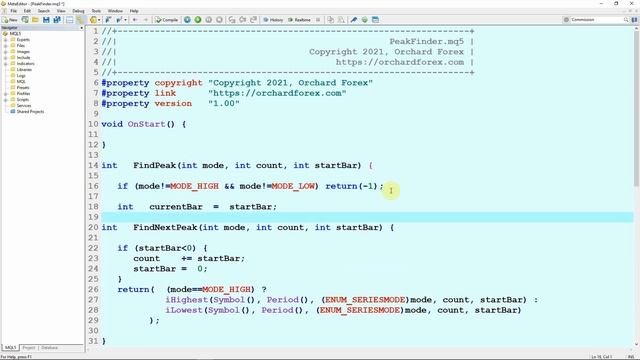The height and width of the screenshot is (360, 640).
Task: Click 'OnStart' on line 10
Action: tap(147, 124)
